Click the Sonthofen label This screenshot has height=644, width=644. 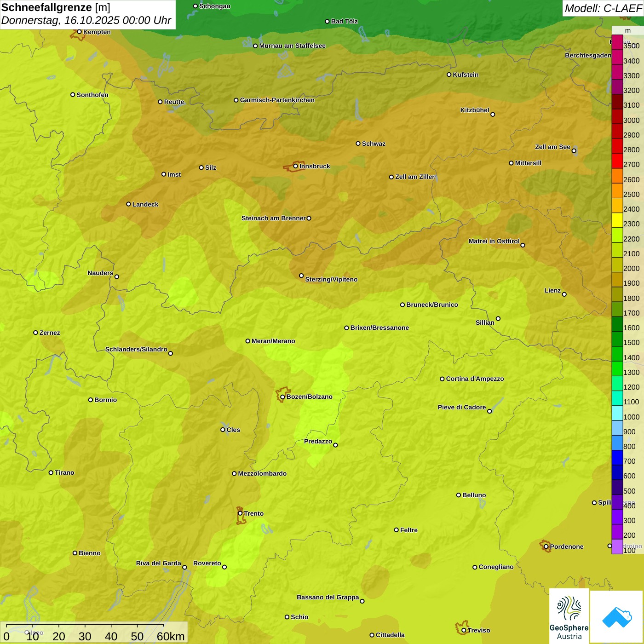pos(92,95)
